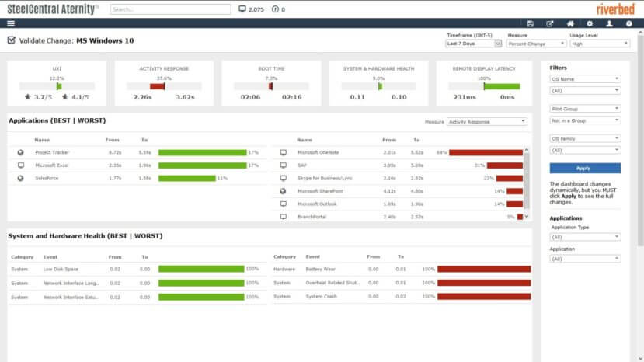This screenshot has width=644, height=362.
Task: Click the Network Interface Satu.. event
Action: tap(71, 297)
